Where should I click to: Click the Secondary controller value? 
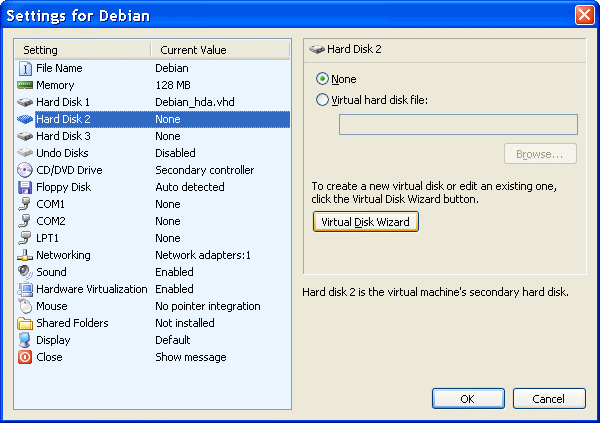pos(205,170)
